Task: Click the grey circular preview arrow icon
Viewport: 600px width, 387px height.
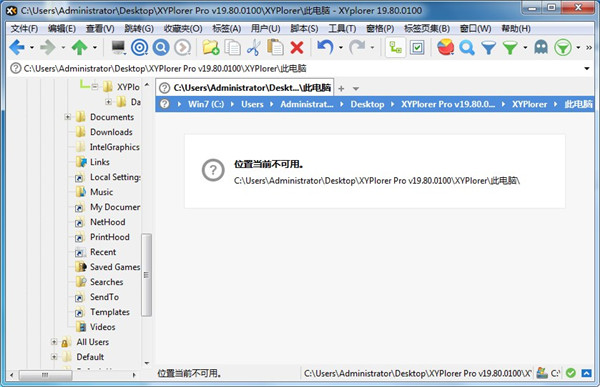Action: (x=183, y=47)
